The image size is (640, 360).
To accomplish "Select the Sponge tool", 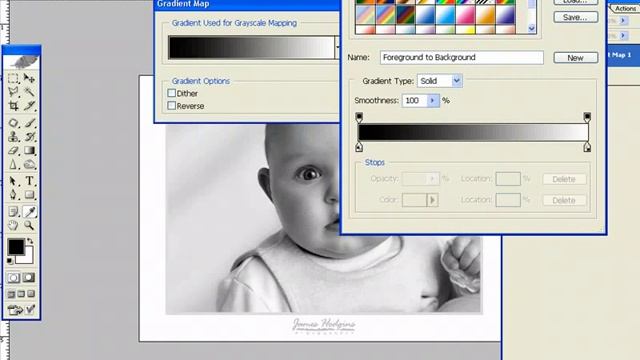I will pos(29,164).
